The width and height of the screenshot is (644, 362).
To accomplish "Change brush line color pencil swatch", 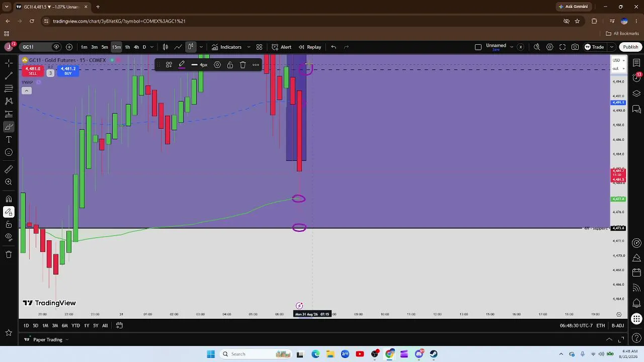I will coord(182,65).
